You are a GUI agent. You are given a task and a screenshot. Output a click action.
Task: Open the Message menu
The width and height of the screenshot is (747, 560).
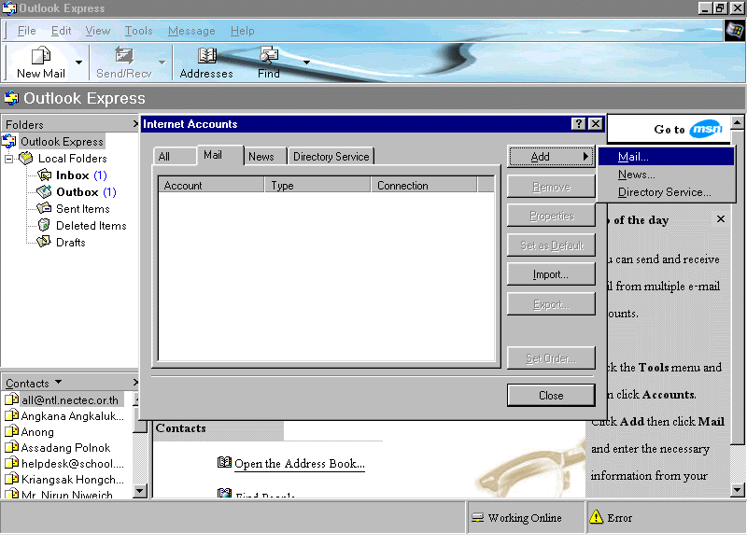[191, 31]
